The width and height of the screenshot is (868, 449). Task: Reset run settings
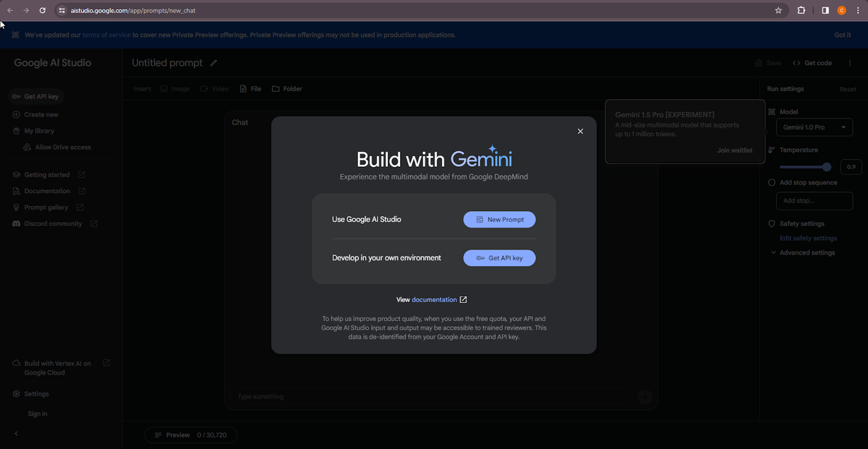[x=848, y=90]
